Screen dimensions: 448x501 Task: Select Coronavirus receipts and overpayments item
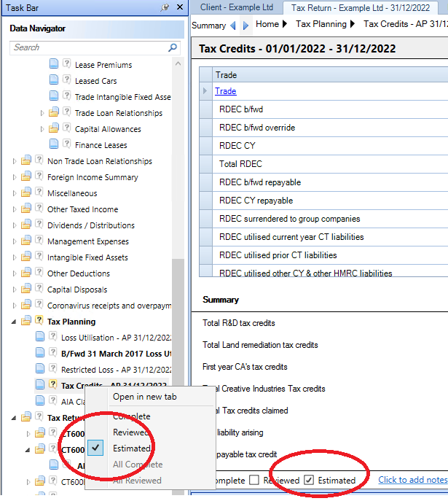point(109,306)
